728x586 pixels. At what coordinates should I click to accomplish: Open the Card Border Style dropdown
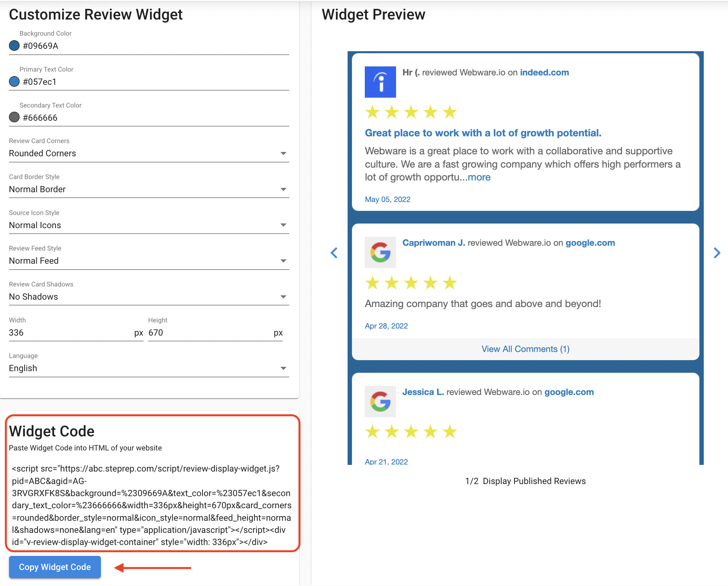tap(149, 189)
